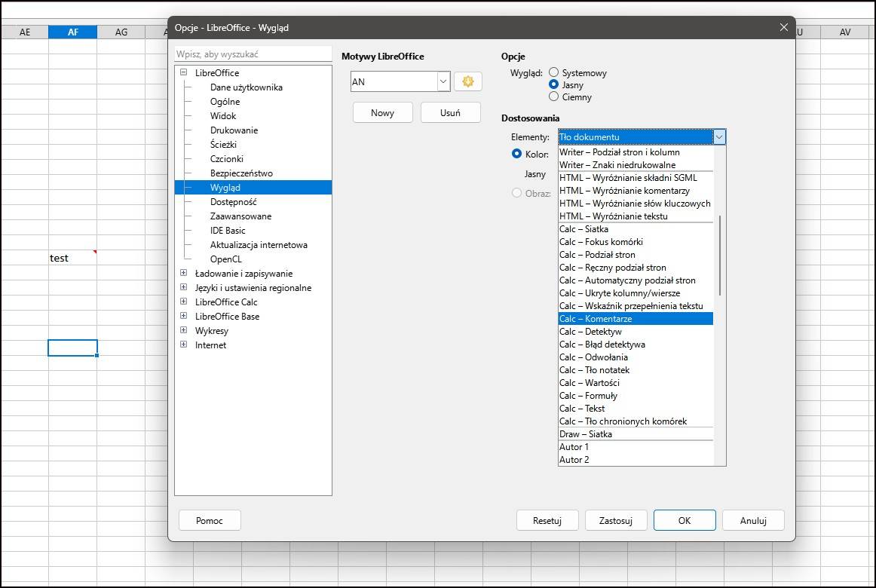Choose the Kolor radio option
Viewport: 876px width, 588px height.
(x=516, y=154)
